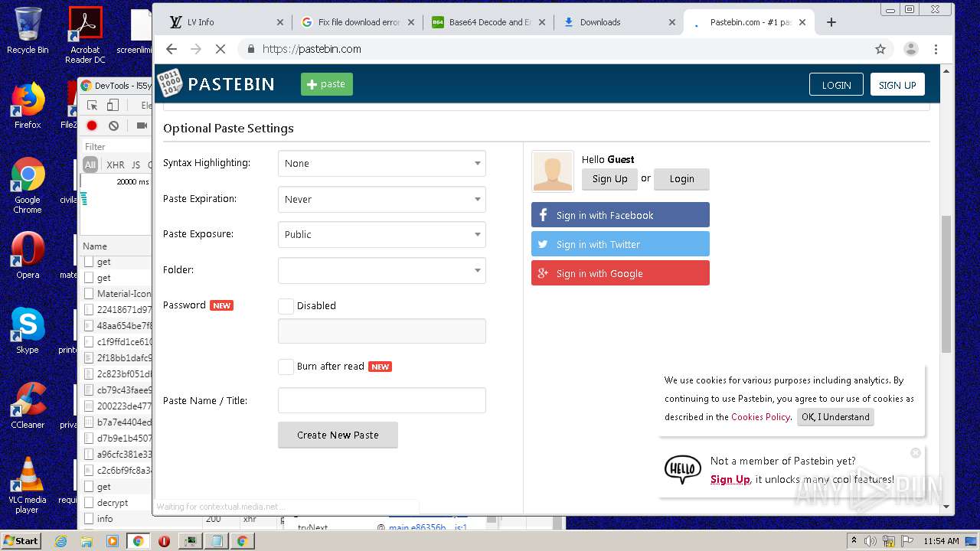Screen dimensions: 980x551
Task: Sign in with Twitter
Action: [x=620, y=244]
